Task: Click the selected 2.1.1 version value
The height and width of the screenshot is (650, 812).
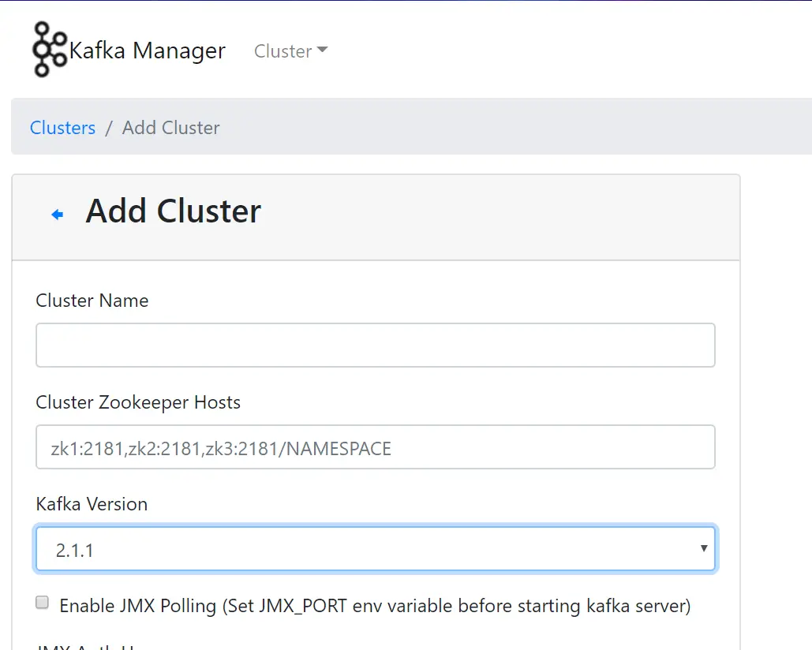Action: [x=75, y=550]
